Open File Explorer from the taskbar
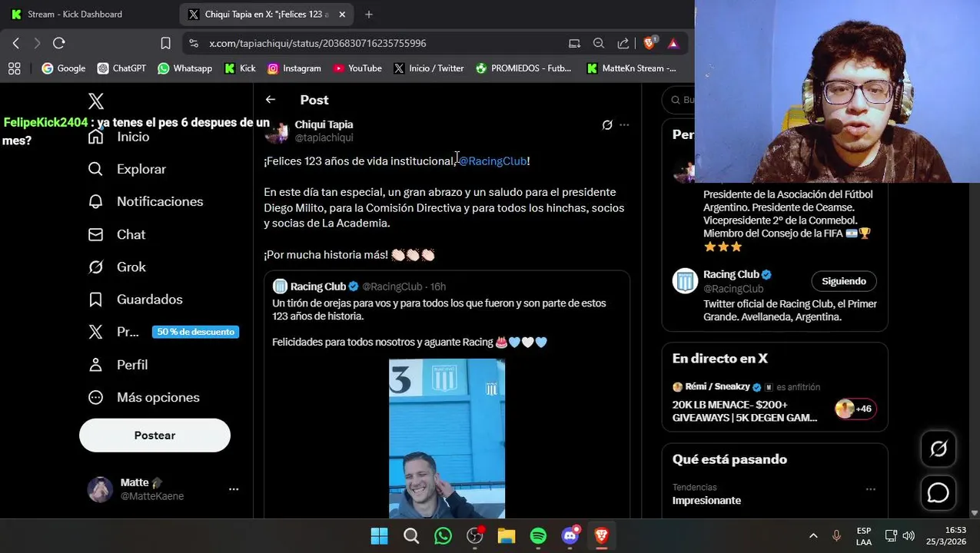 coord(507,536)
